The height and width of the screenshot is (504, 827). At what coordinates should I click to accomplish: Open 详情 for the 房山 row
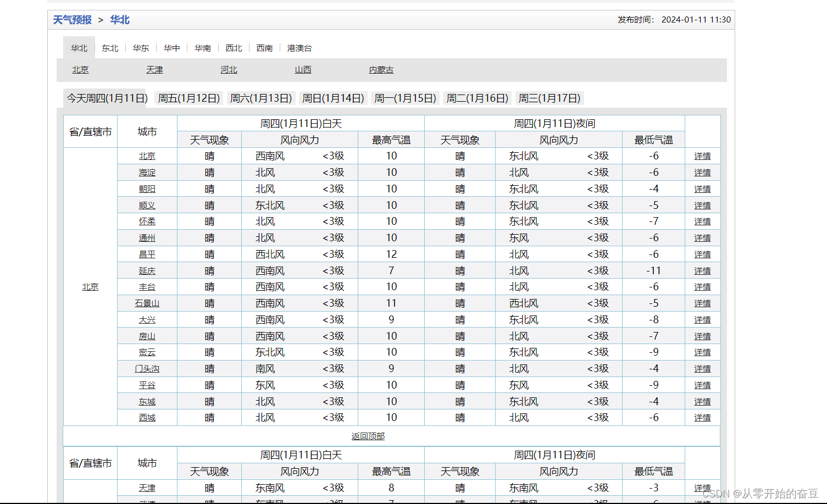pos(702,336)
